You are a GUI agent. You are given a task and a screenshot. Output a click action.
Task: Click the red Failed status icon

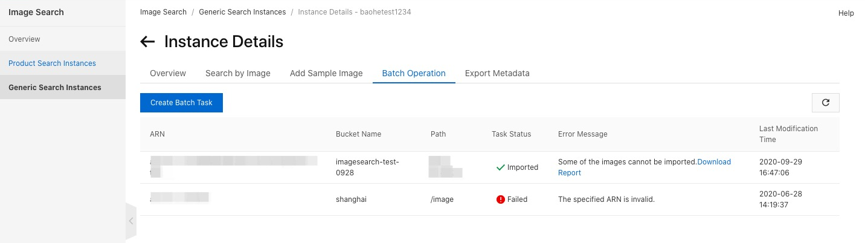tap(500, 199)
